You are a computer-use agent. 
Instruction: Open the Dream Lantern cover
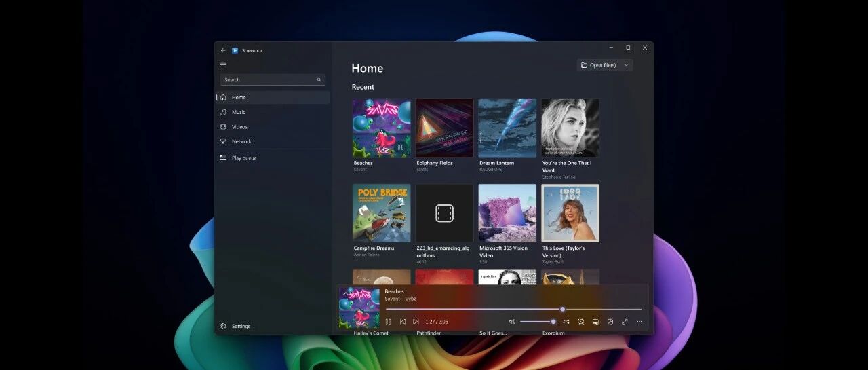coord(507,128)
